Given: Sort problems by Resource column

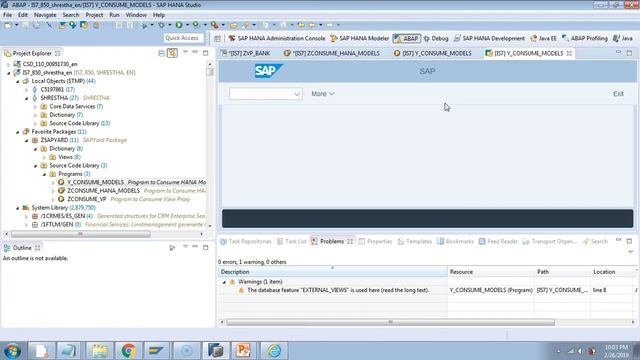Looking at the screenshot, I should [x=491, y=272].
